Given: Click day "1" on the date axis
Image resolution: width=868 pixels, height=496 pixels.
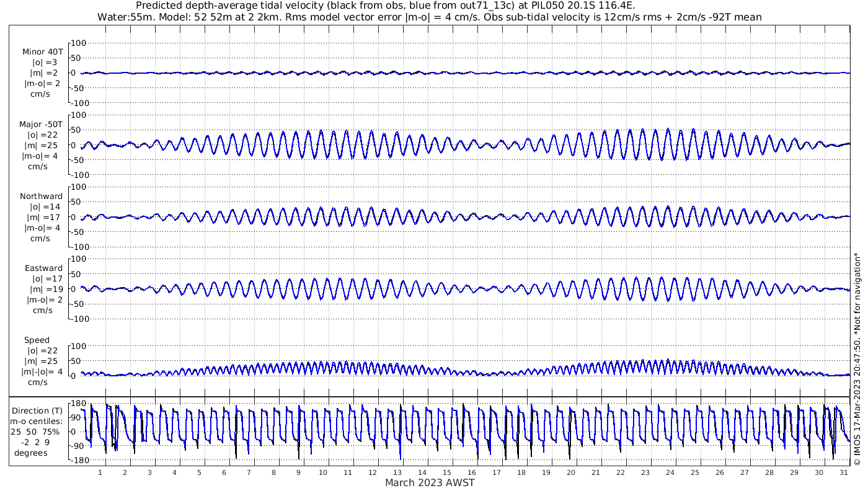Looking at the screenshot, I should pos(100,472).
